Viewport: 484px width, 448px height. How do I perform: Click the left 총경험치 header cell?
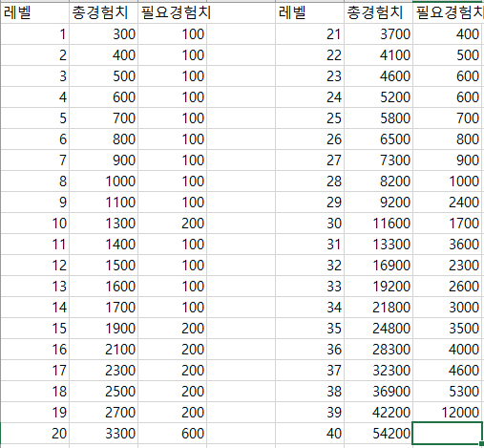[x=103, y=13]
